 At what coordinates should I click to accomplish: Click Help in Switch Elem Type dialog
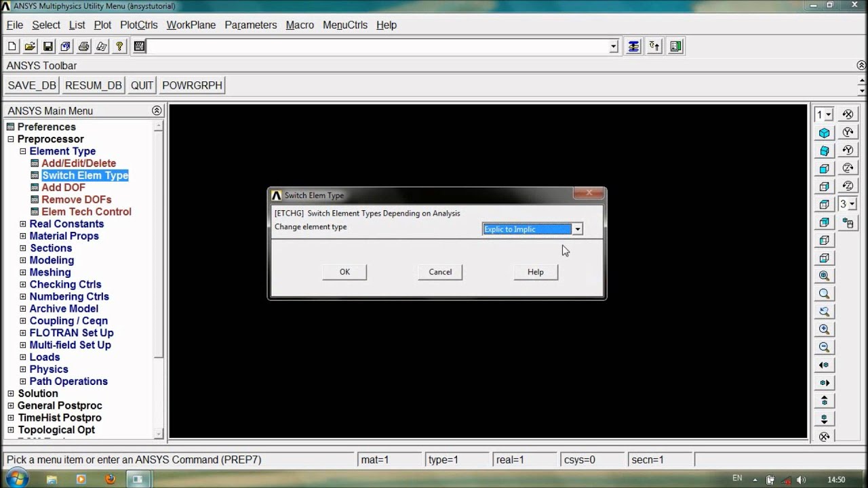pos(536,272)
